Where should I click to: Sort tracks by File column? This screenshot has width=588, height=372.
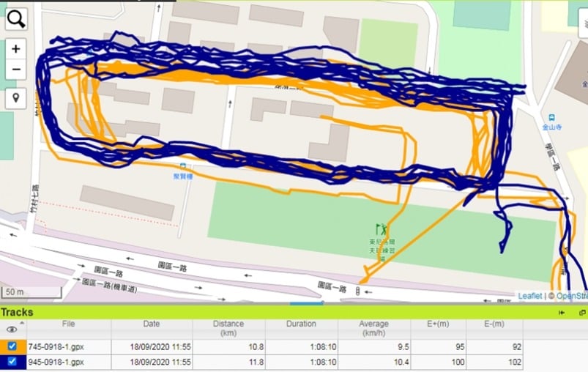tap(69, 324)
